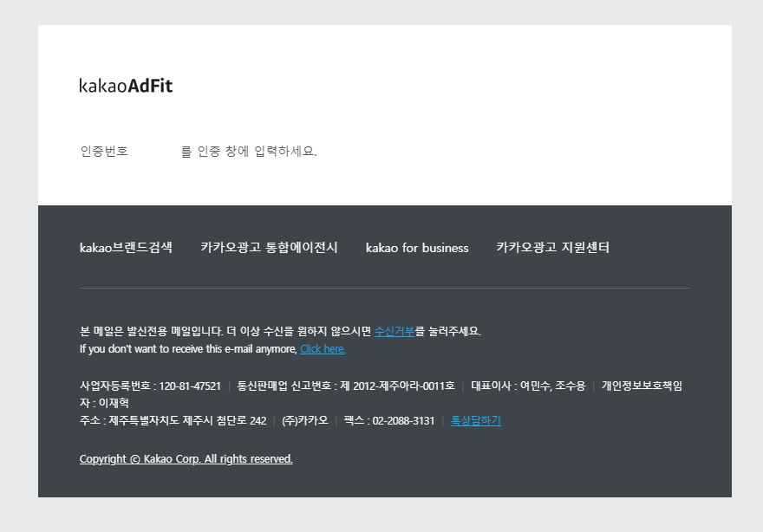This screenshot has height=532, width=763.
Task: Click the text '사업자등록번호 : 120-81-47521'
Action: [x=150, y=386]
